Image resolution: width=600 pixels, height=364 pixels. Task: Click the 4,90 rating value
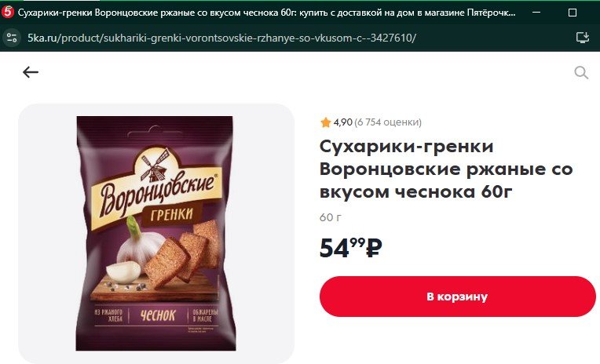(342, 122)
